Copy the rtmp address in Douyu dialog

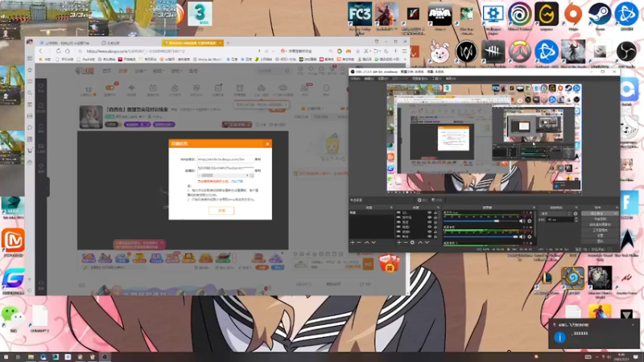258,159
